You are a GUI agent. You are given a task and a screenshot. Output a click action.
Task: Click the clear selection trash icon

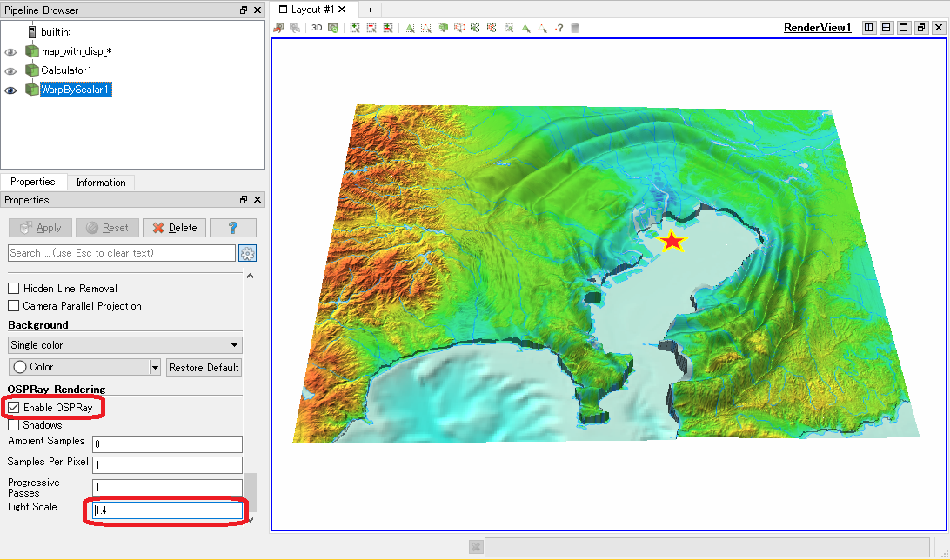tap(575, 28)
